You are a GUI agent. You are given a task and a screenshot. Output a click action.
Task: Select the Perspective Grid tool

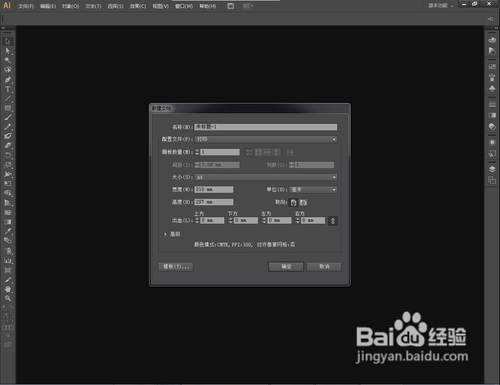[x=8, y=203]
